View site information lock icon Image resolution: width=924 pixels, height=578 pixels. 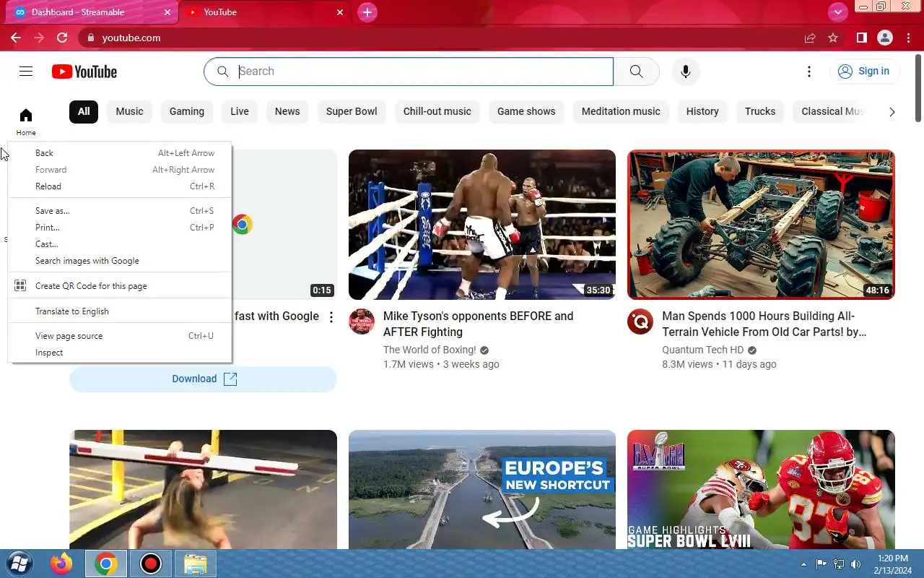point(91,38)
